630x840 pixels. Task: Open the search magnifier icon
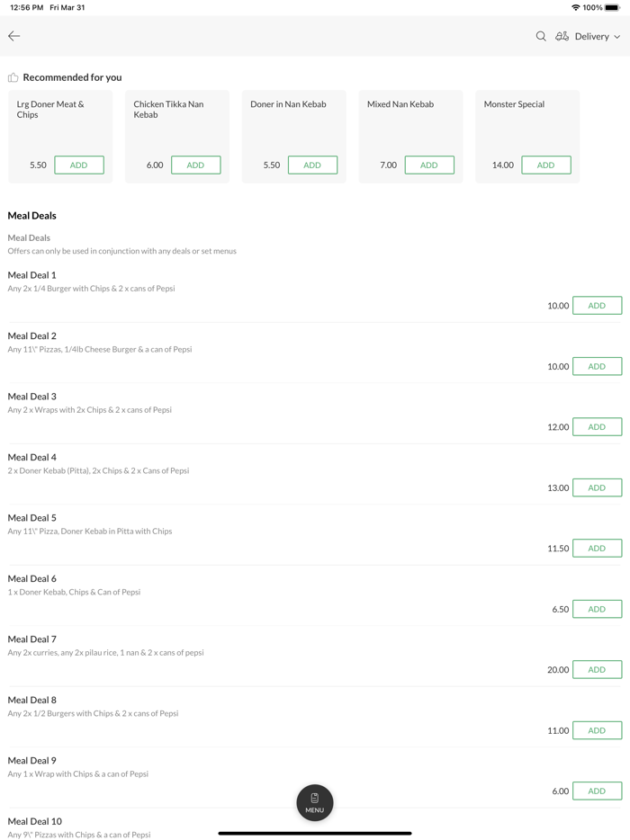click(x=541, y=36)
